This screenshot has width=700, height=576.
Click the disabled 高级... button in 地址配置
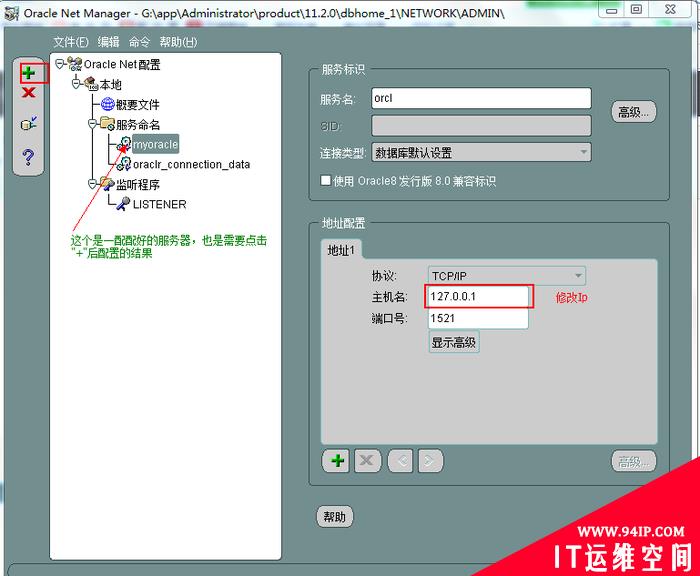[x=633, y=461]
